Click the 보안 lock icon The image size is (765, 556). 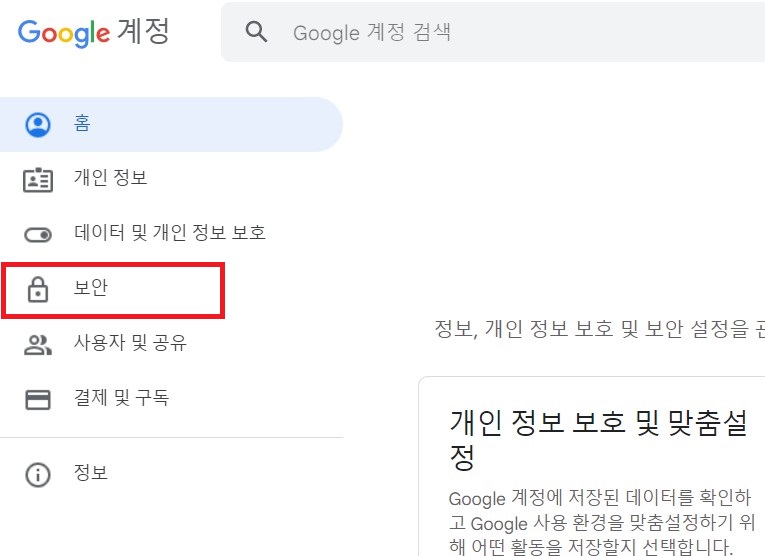[x=38, y=290]
